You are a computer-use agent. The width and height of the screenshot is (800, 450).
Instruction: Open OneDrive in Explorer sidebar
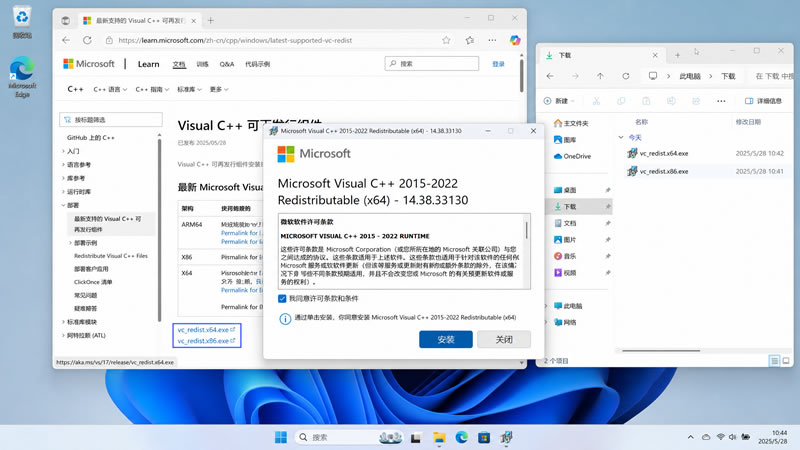pos(572,156)
